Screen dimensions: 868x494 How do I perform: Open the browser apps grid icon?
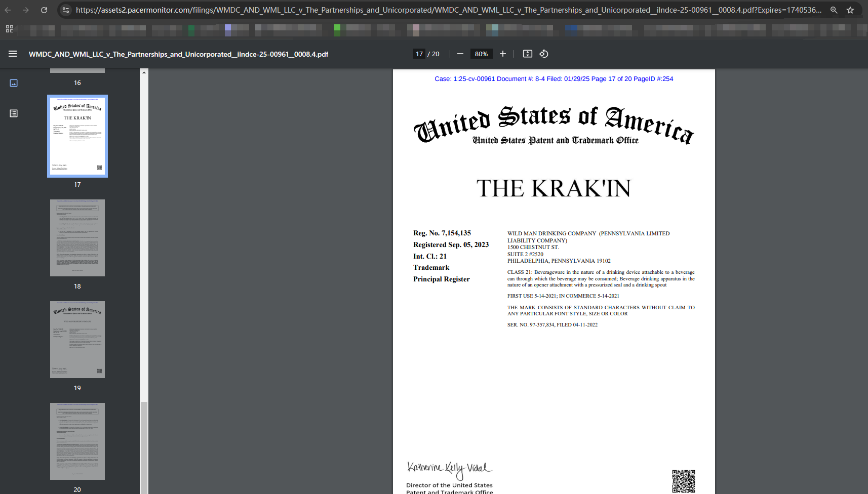point(10,29)
